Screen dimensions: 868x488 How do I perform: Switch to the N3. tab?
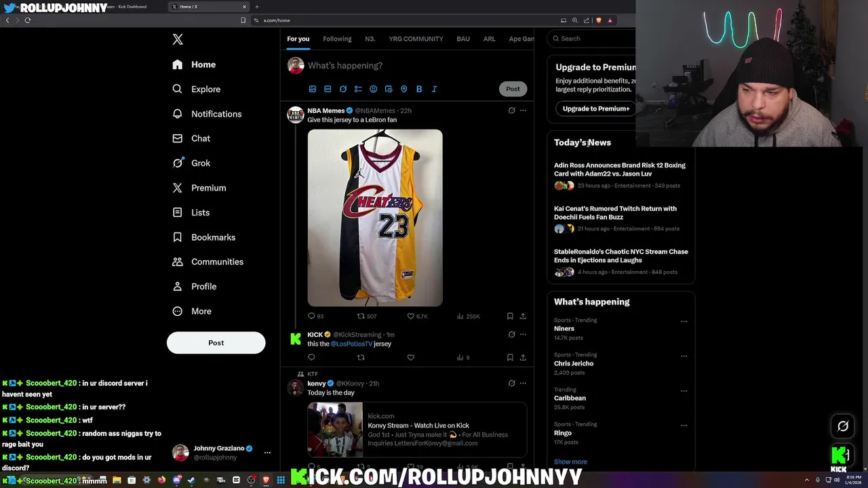pyautogui.click(x=370, y=39)
